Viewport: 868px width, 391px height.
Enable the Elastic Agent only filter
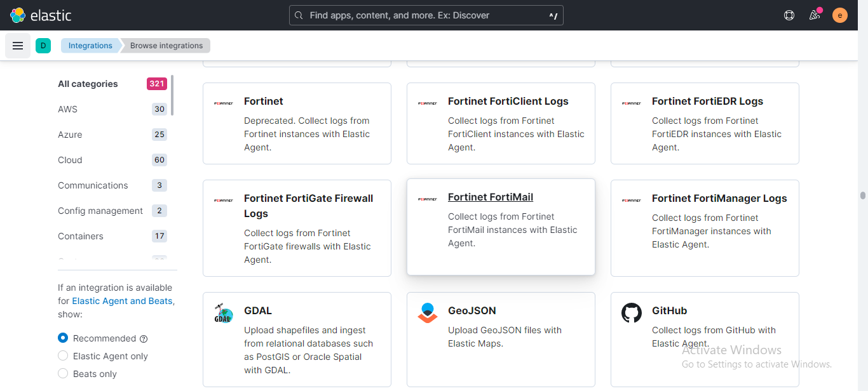pos(62,355)
